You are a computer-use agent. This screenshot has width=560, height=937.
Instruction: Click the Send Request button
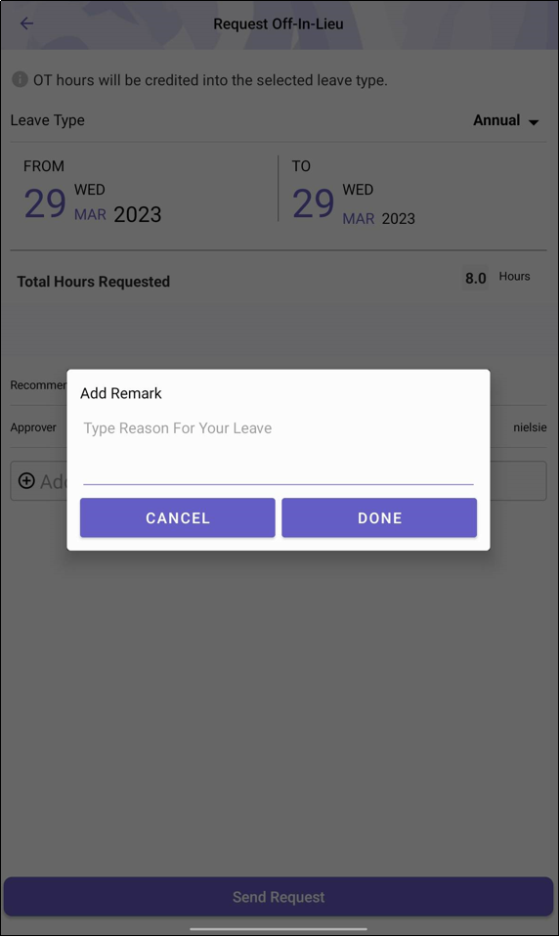[279, 896]
